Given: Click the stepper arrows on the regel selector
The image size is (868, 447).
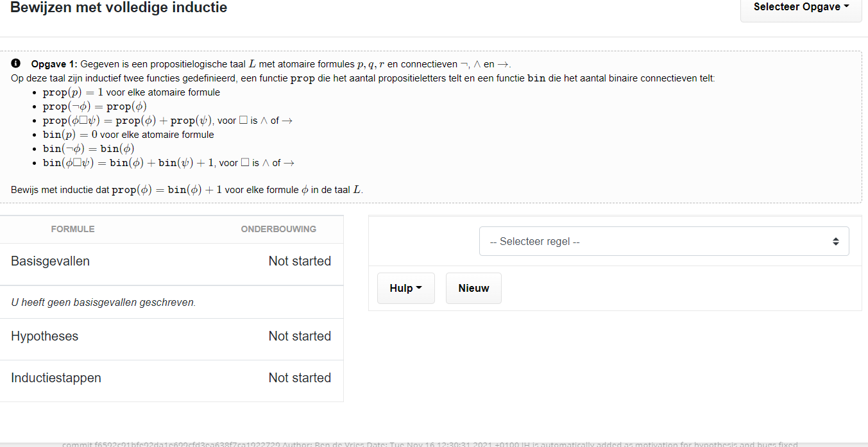Looking at the screenshot, I should point(836,240).
